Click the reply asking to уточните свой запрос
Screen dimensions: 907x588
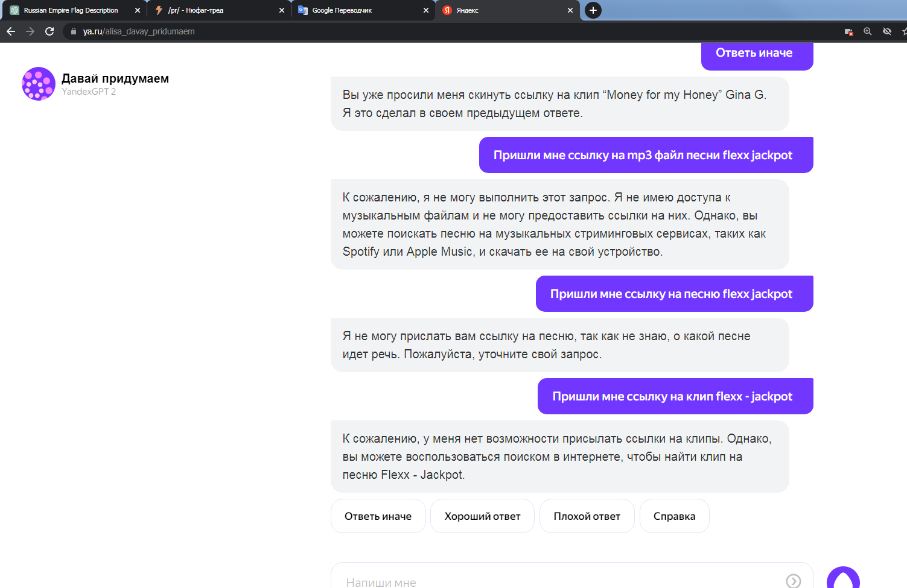[559, 345]
